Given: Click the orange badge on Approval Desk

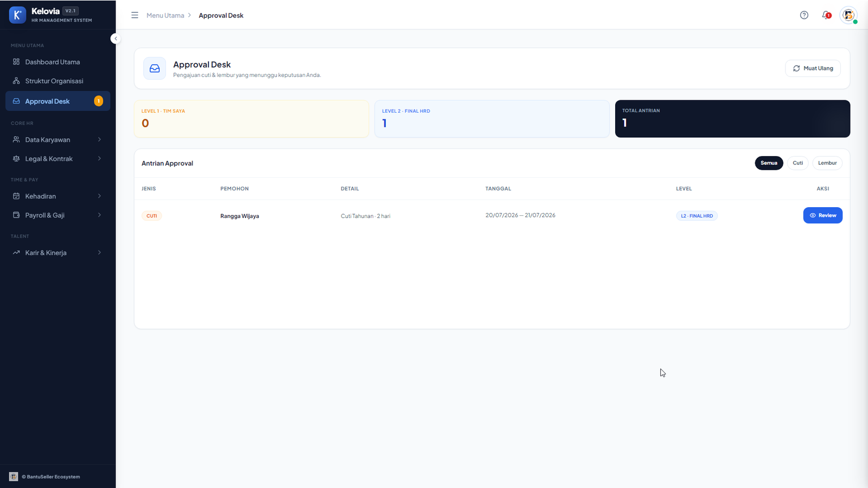Looking at the screenshot, I should [98, 101].
